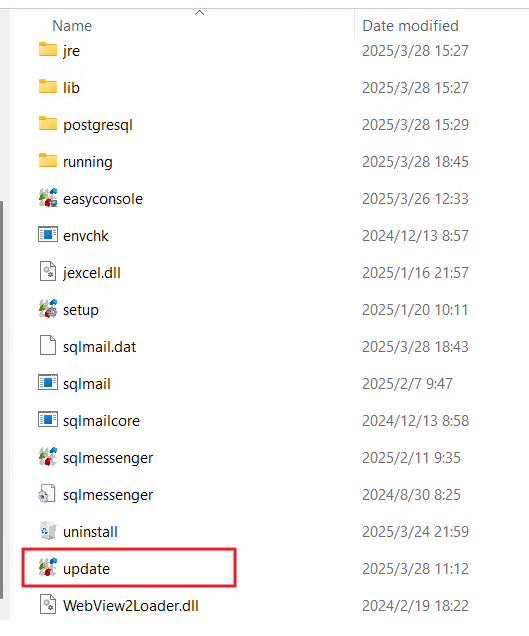Sort files by Name column header
The height and width of the screenshot is (636, 529).
(72, 26)
